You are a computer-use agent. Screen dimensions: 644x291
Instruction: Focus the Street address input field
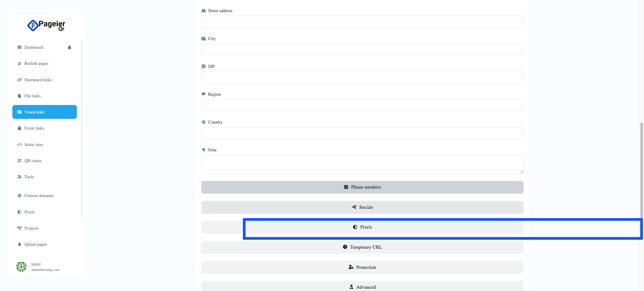pos(362,22)
